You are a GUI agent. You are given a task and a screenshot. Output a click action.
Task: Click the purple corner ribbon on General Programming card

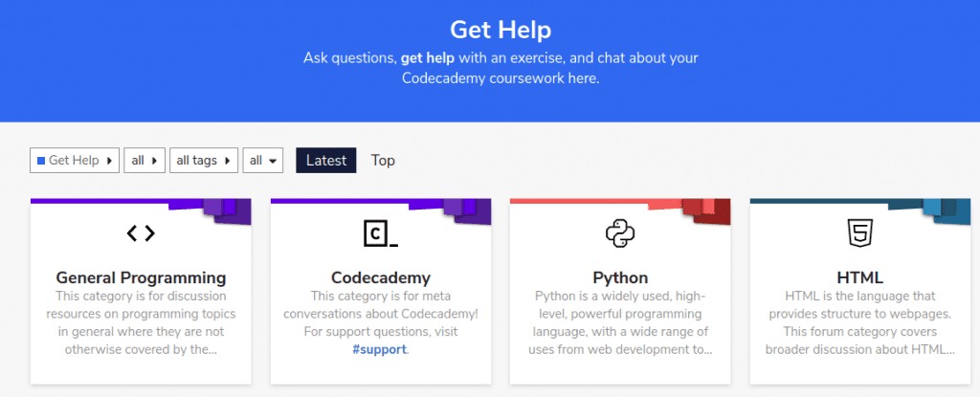[227, 211]
